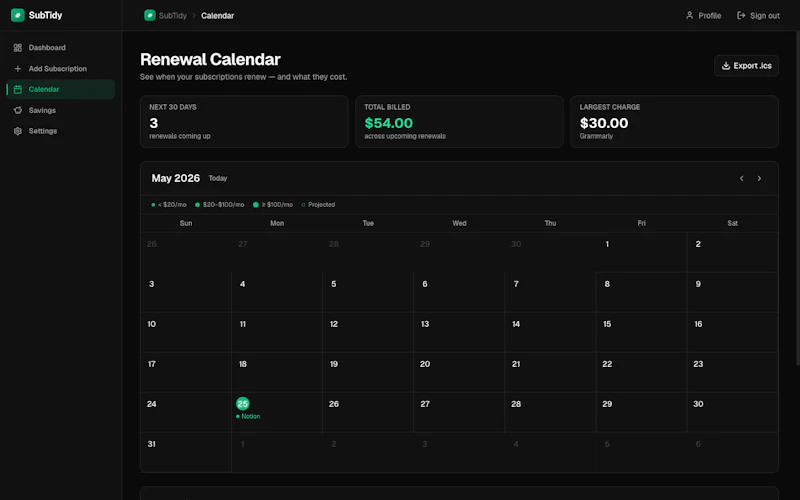Viewport: 800px width, 500px height.
Task: Click the Export .ics button
Action: [x=746, y=66]
